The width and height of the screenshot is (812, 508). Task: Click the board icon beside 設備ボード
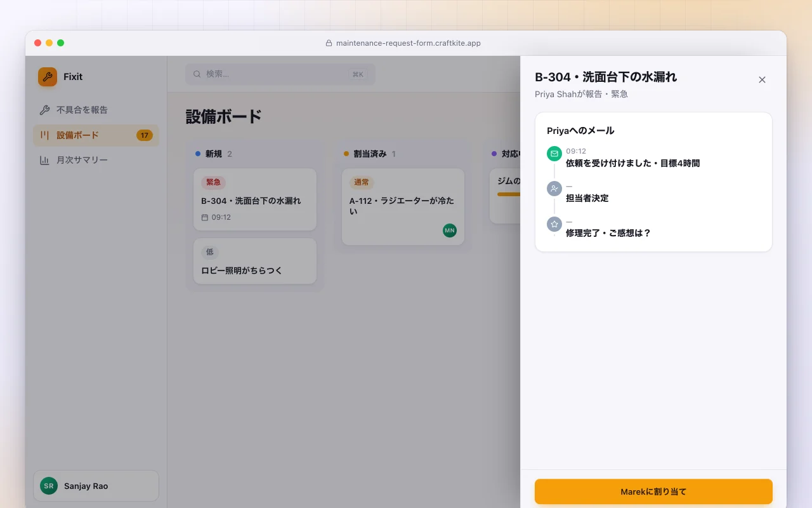click(44, 135)
